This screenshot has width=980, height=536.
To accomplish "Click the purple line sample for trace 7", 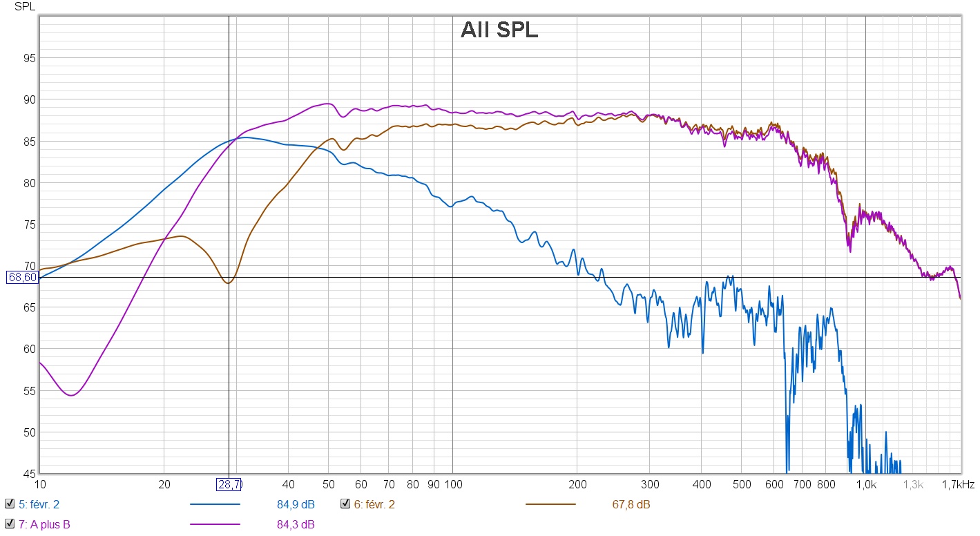I will tap(215, 525).
